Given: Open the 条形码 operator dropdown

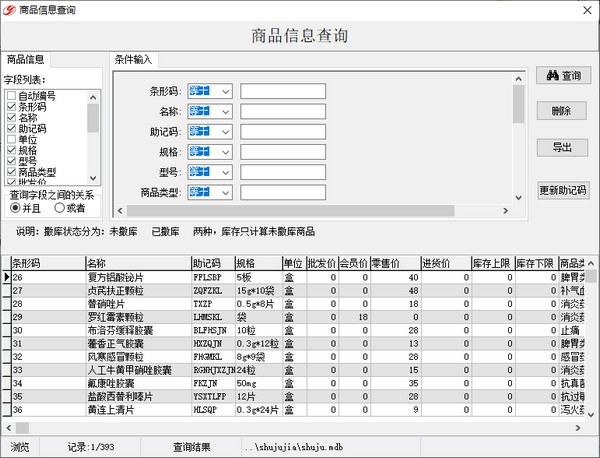Looking at the screenshot, I should click(226, 91).
